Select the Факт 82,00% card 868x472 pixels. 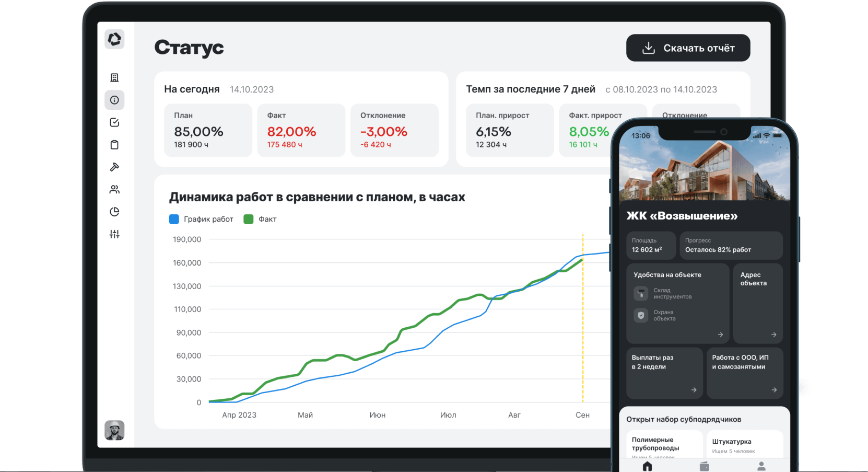301,130
